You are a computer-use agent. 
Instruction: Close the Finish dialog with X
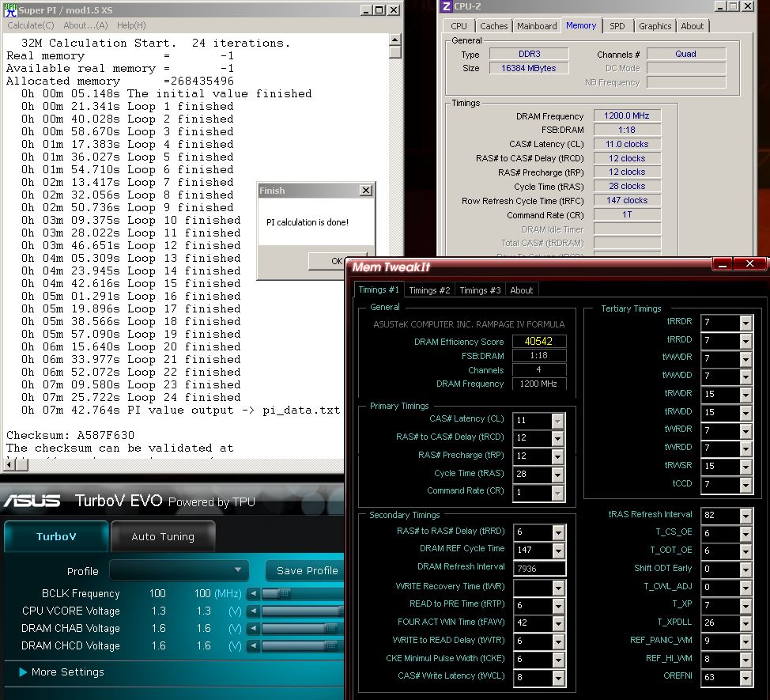(x=366, y=190)
